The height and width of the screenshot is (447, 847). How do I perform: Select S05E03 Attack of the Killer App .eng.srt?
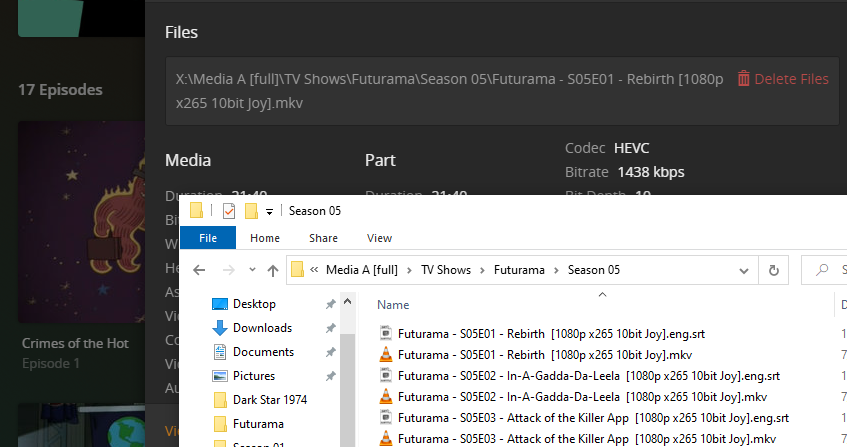pyautogui.click(x=593, y=418)
